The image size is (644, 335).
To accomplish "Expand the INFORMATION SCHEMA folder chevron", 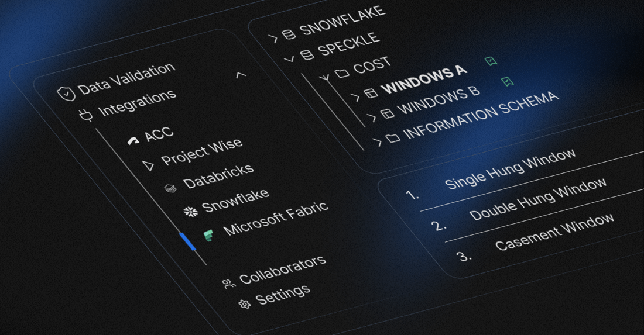I will coord(377,142).
